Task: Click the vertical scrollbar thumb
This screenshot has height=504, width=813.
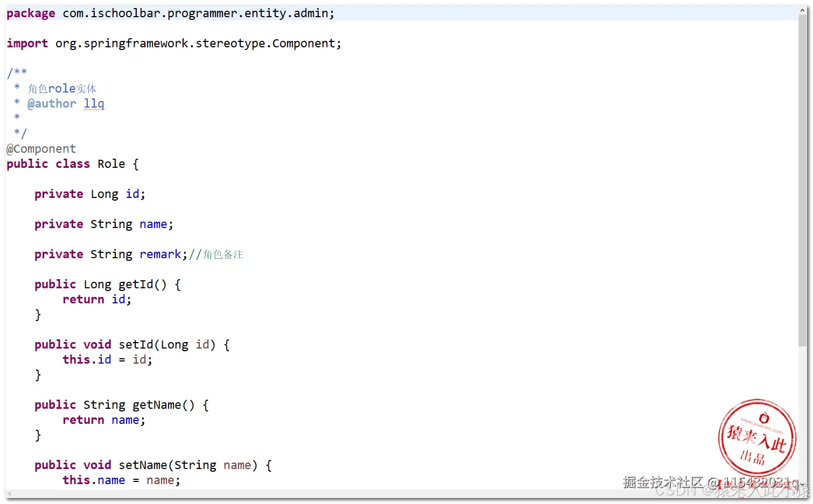Action: coord(803,180)
